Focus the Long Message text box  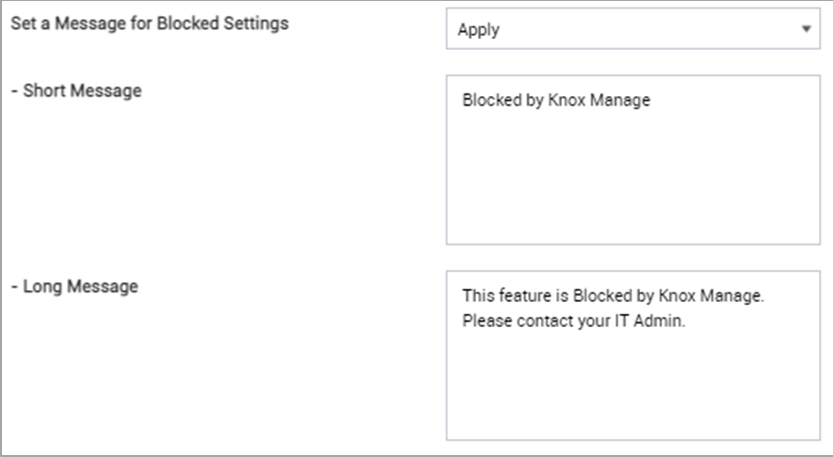633,356
